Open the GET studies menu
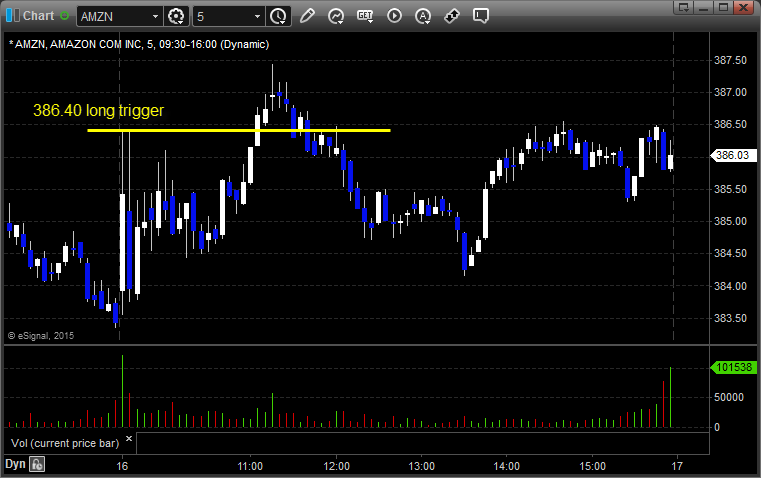761x478 pixels. (365, 16)
